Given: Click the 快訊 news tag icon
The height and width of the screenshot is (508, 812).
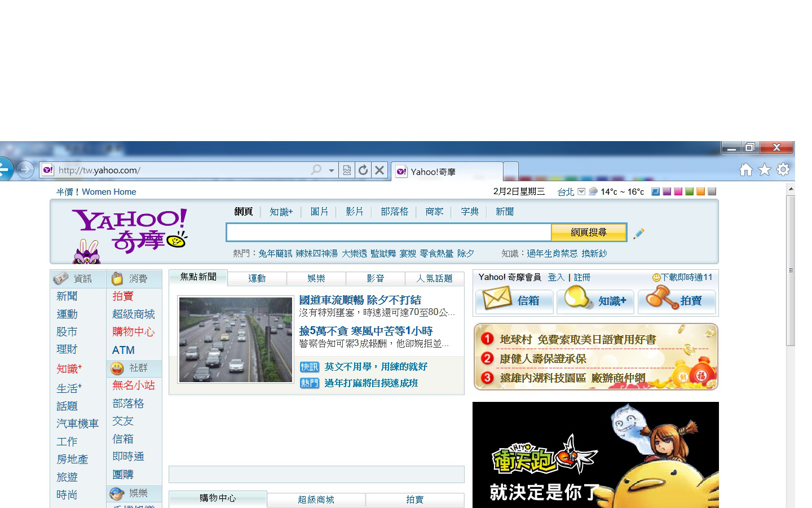Looking at the screenshot, I should pyautogui.click(x=310, y=367).
